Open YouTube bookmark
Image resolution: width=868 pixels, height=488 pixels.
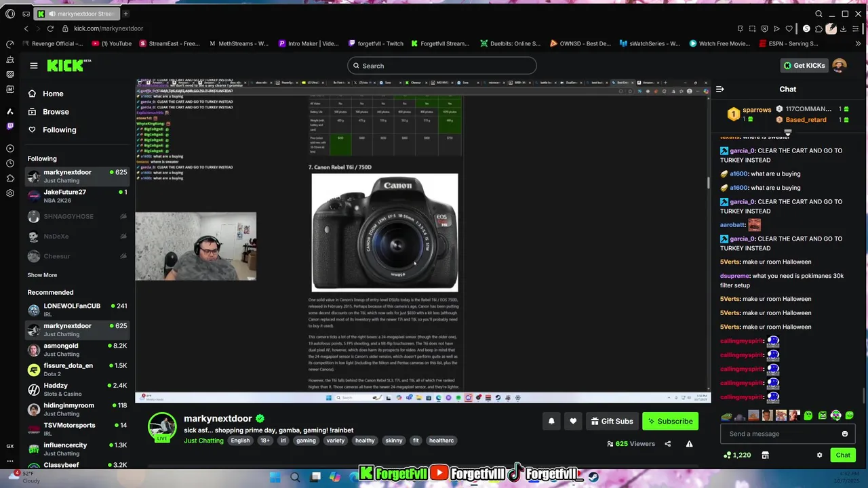point(112,43)
